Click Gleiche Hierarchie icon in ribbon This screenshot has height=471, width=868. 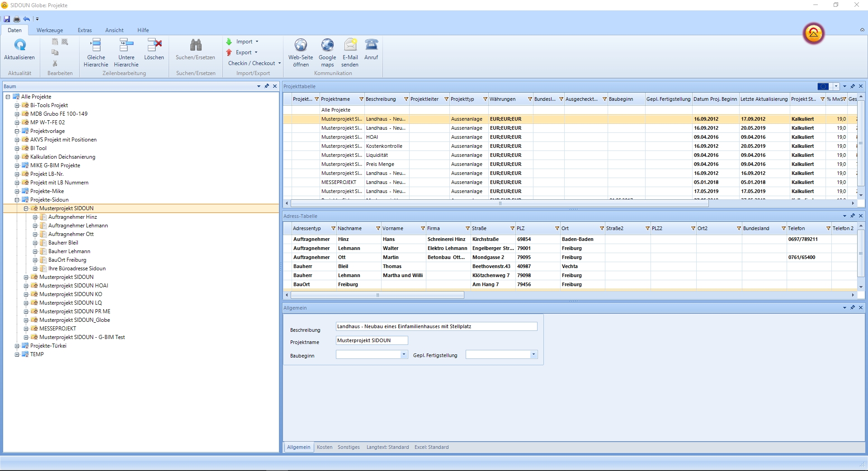pyautogui.click(x=96, y=45)
